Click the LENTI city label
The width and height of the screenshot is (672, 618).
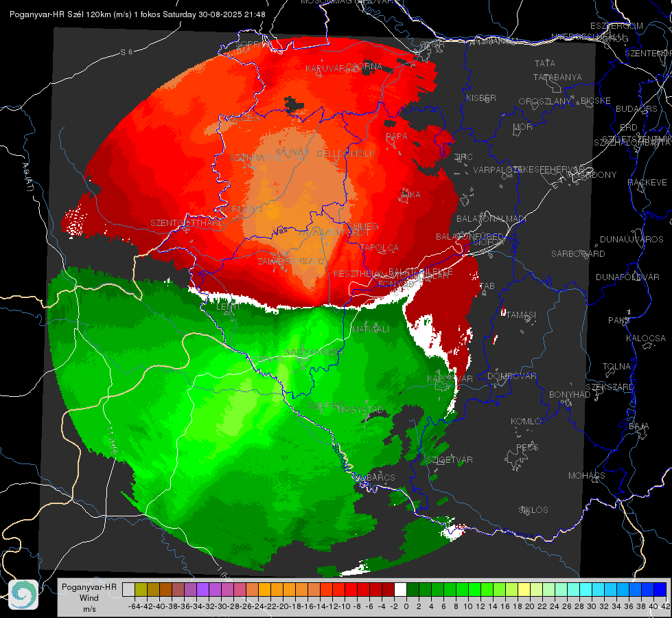(229, 307)
